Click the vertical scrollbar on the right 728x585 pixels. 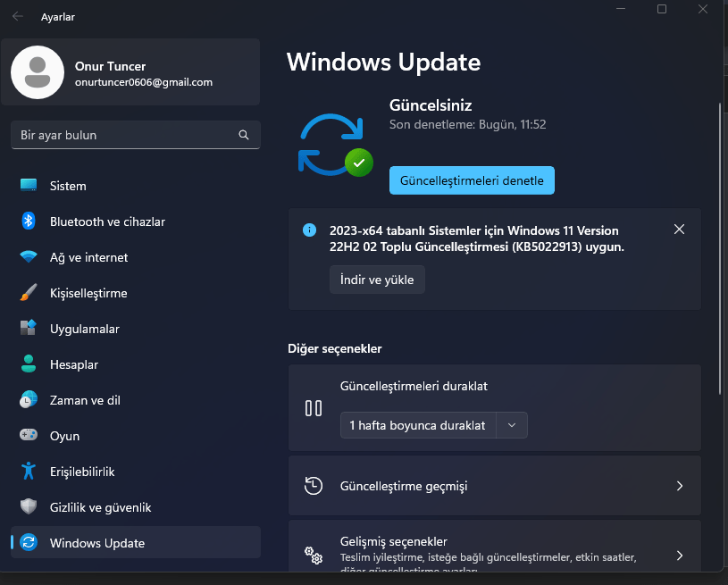(720, 248)
